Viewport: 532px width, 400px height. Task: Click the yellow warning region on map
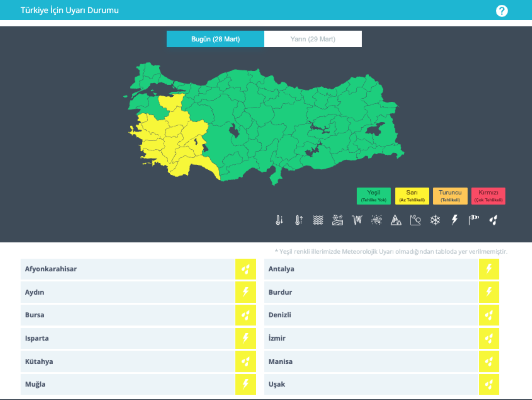175,141
